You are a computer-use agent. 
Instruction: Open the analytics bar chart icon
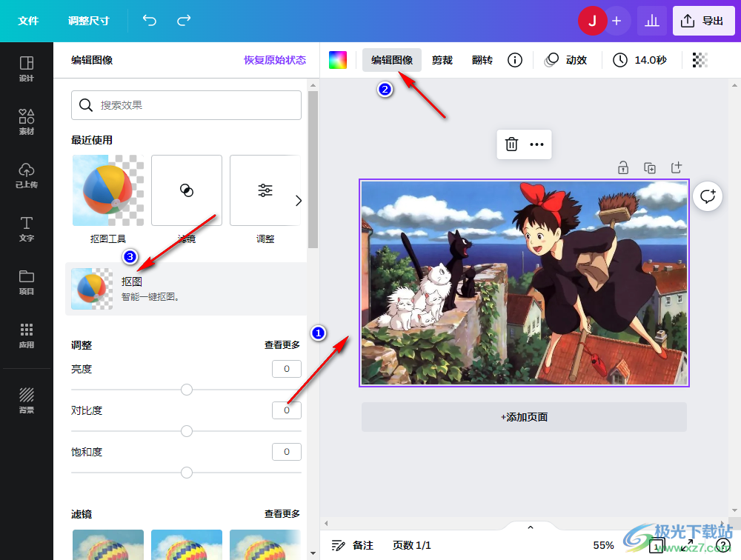click(651, 21)
